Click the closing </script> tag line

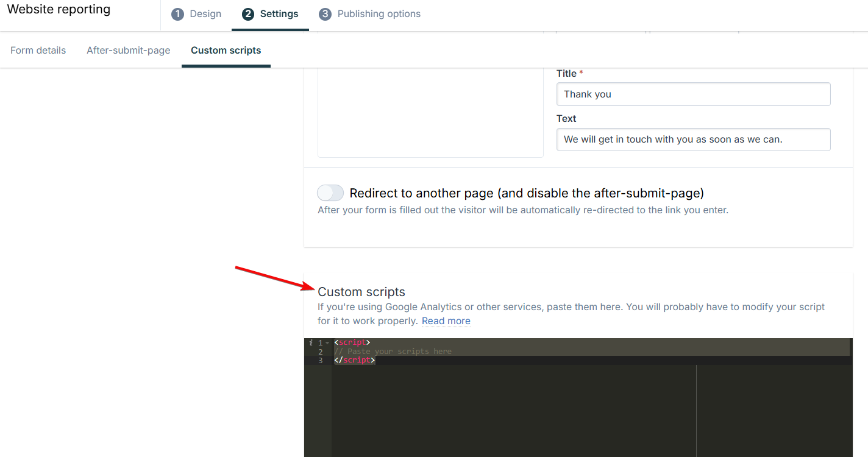pos(354,361)
